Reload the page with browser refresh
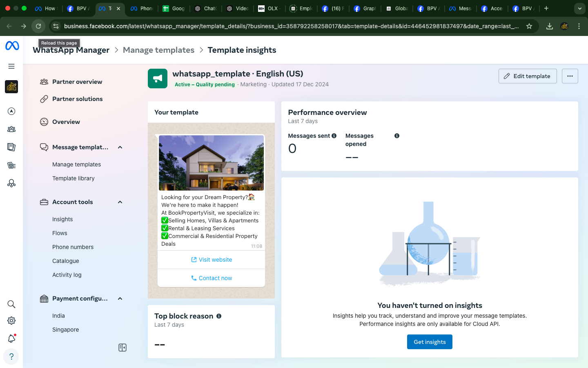Viewport: 588px width, 368px height. tap(38, 26)
